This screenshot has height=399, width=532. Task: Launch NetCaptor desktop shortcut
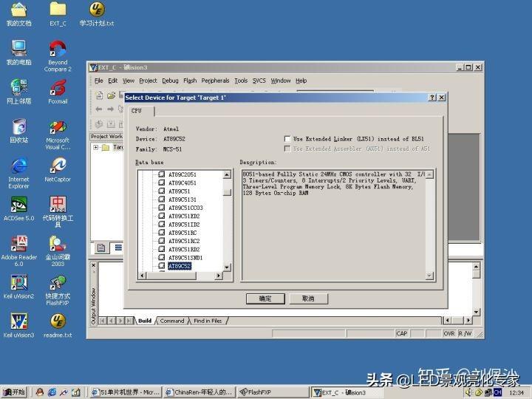pyautogui.click(x=58, y=170)
